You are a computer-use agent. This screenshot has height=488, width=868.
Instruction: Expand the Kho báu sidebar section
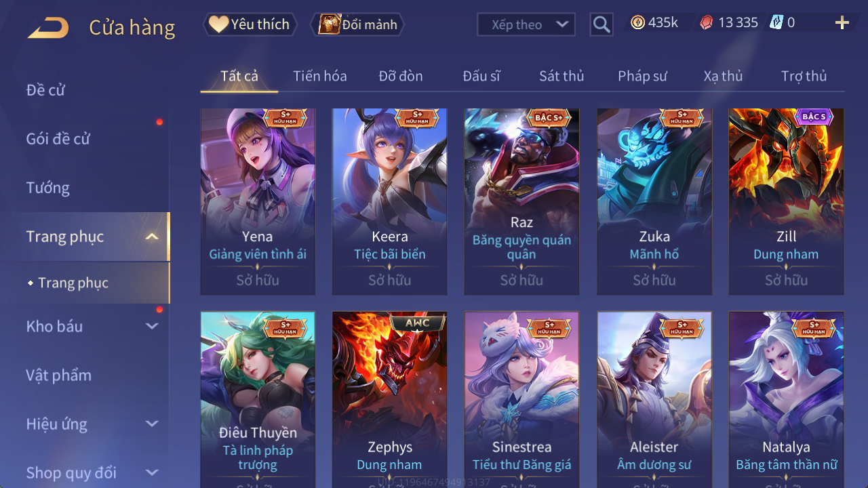pyautogui.click(x=152, y=326)
